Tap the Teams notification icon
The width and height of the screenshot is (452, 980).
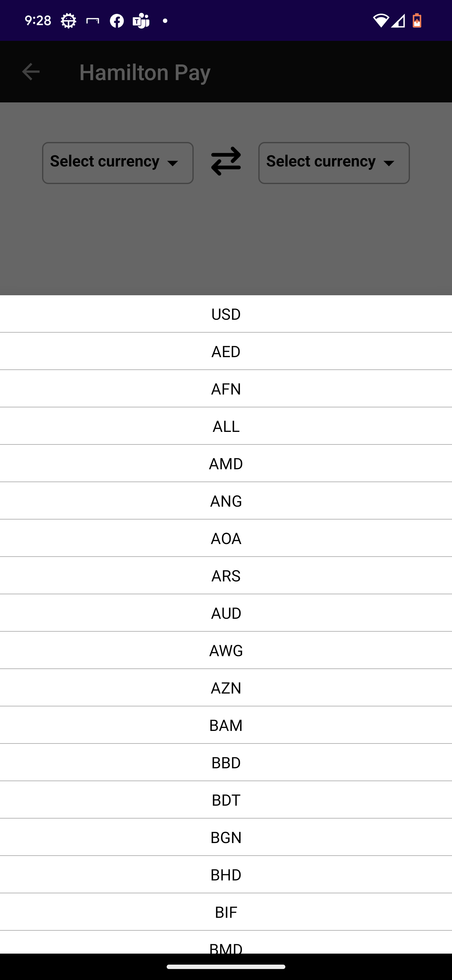pyautogui.click(x=141, y=21)
